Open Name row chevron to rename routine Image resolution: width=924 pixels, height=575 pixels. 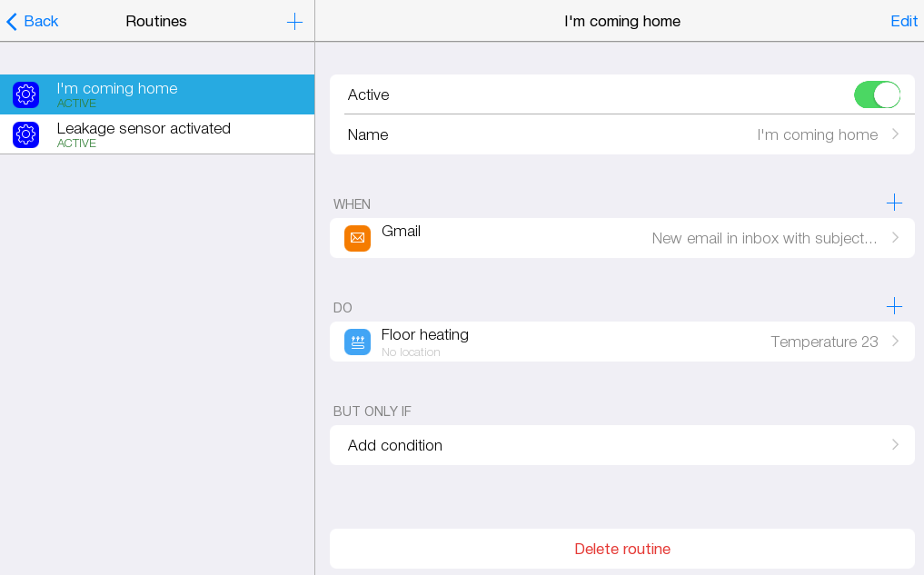pyautogui.click(x=895, y=134)
